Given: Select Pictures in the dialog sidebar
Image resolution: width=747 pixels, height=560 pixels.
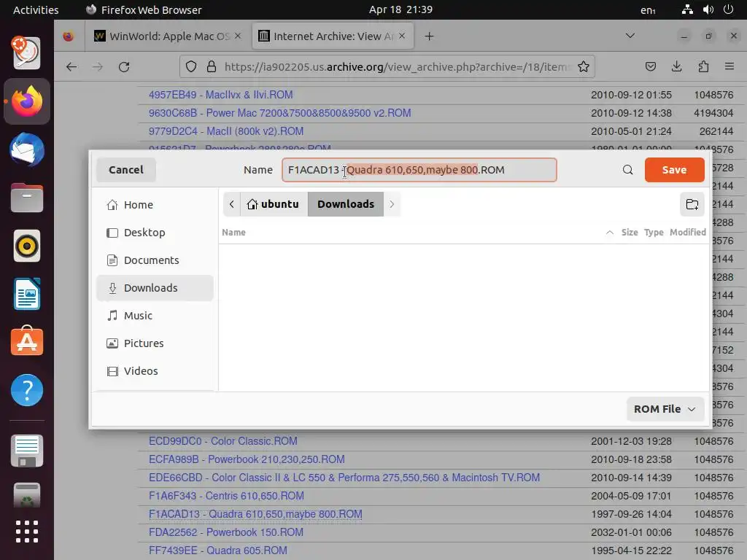Looking at the screenshot, I should (x=155, y=343).
